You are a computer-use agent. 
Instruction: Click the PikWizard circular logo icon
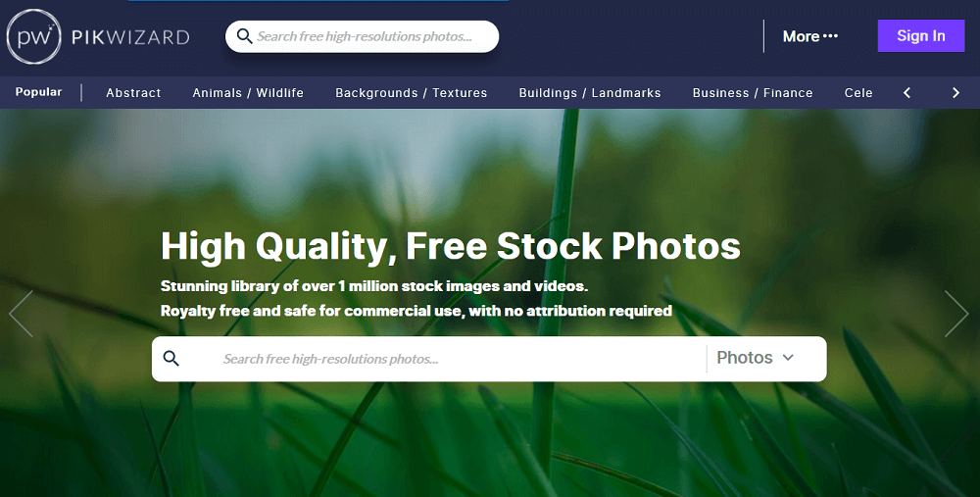point(33,36)
